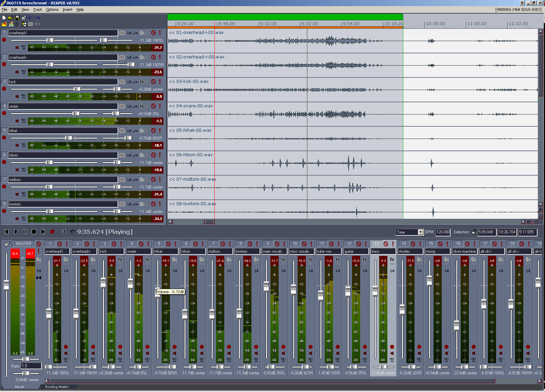Toggle the snap icon in the toolbar
545x392 pixels.
(37, 24)
